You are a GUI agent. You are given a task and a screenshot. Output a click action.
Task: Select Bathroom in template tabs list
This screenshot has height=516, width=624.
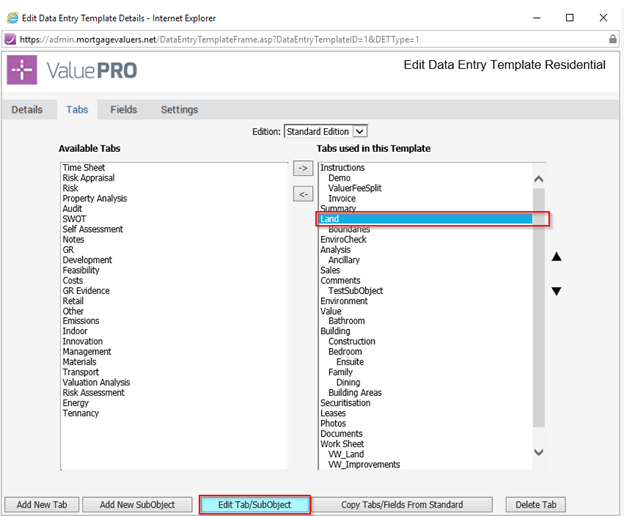[x=346, y=321]
